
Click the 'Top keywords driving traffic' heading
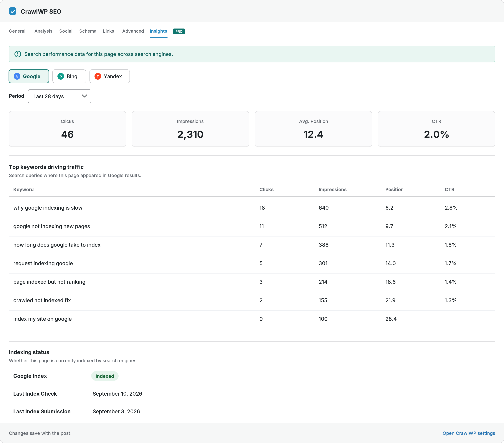pyautogui.click(x=46, y=167)
